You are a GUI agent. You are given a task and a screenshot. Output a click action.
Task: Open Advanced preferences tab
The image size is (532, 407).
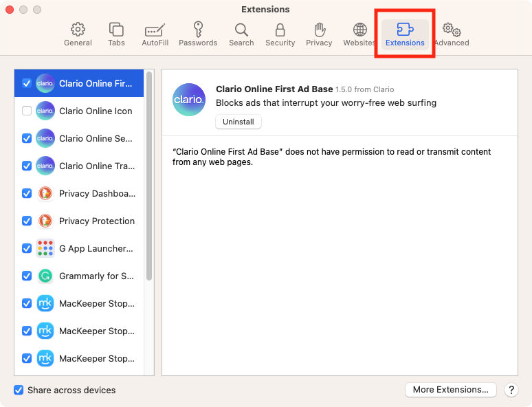click(x=452, y=34)
